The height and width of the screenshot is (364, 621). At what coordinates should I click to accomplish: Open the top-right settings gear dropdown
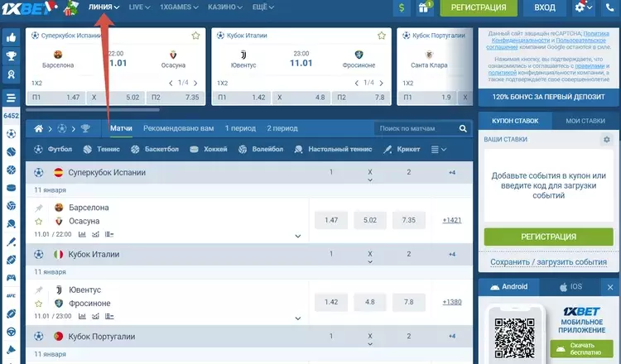(584, 7)
